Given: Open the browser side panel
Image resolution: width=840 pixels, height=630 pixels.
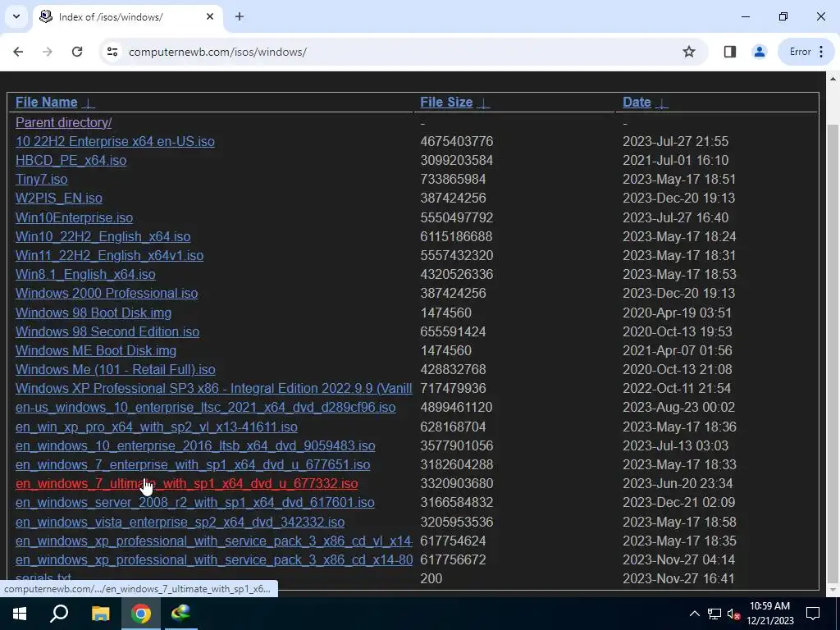Looking at the screenshot, I should point(729,52).
